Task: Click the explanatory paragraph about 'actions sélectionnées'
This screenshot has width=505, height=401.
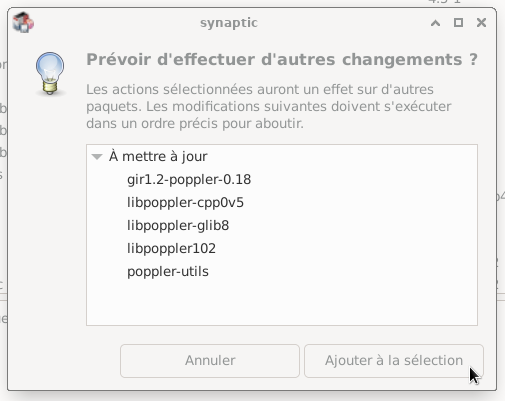Action: tap(269, 106)
